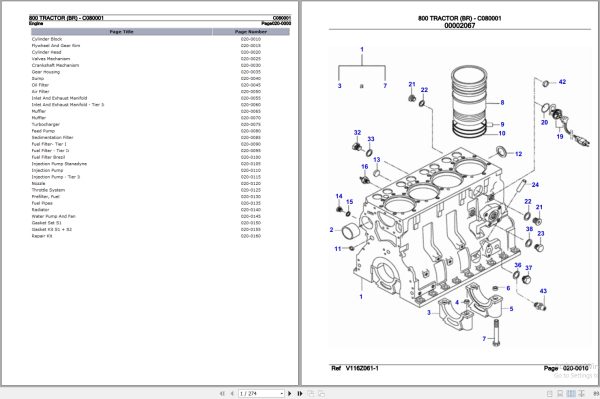The height and width of the screenshot is (399, 600).
Task: Click the 'Injection Pump Stanadyne' row
Action: click(x=160, y=164)
